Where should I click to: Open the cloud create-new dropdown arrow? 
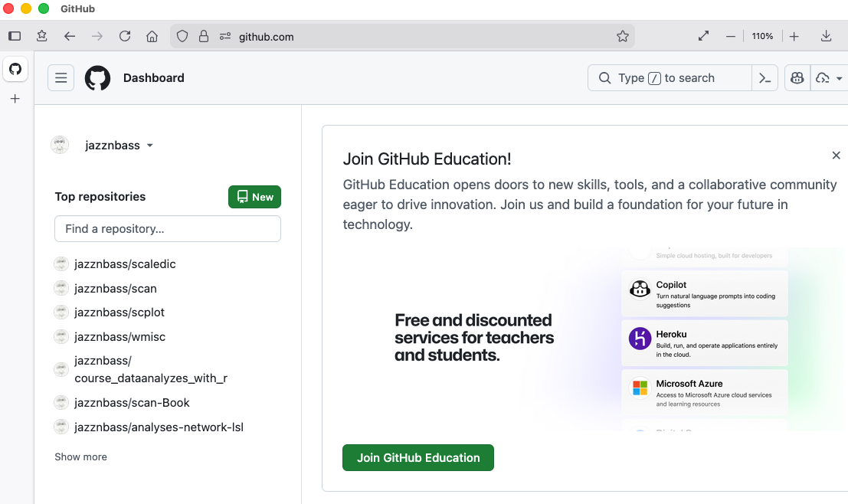[839, 78]
